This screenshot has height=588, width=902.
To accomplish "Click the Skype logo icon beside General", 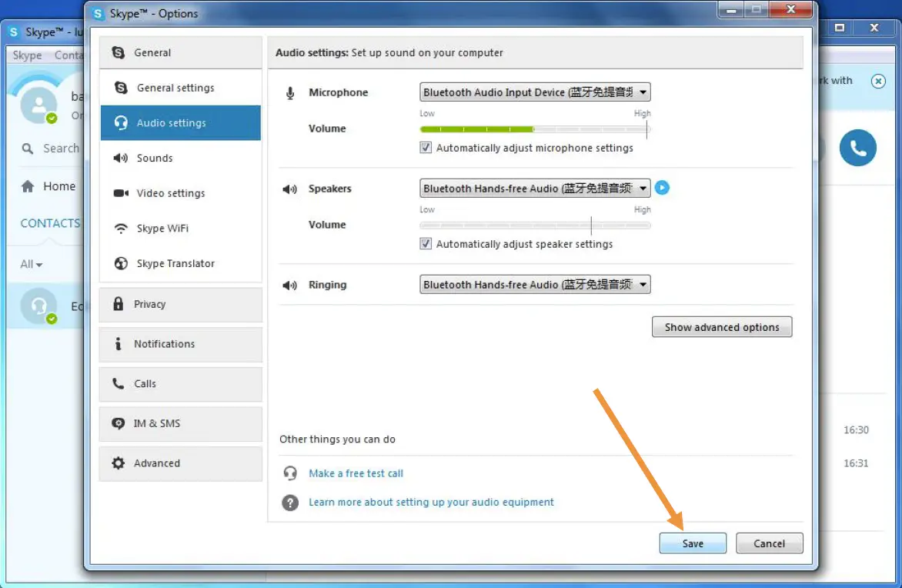I will click(119, 52).
